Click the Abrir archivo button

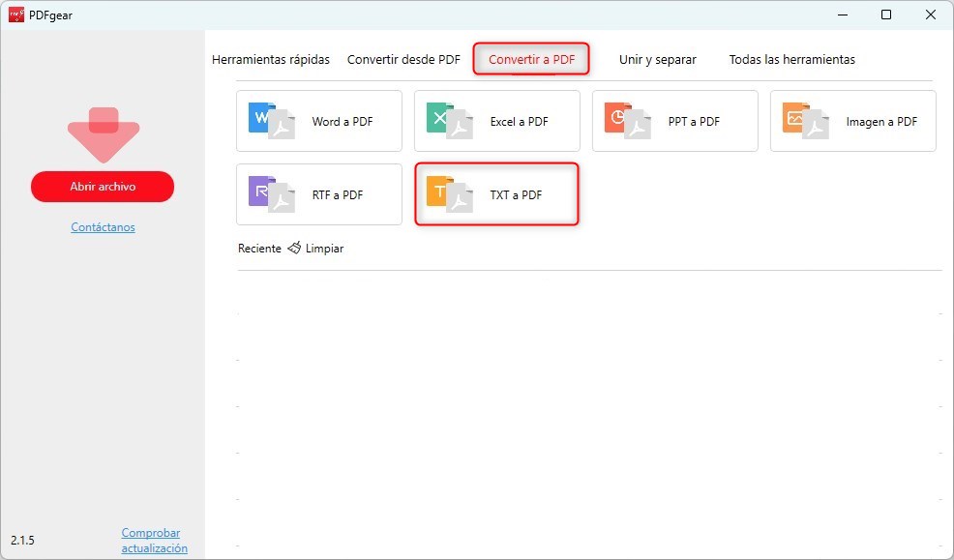pos(102,186)
